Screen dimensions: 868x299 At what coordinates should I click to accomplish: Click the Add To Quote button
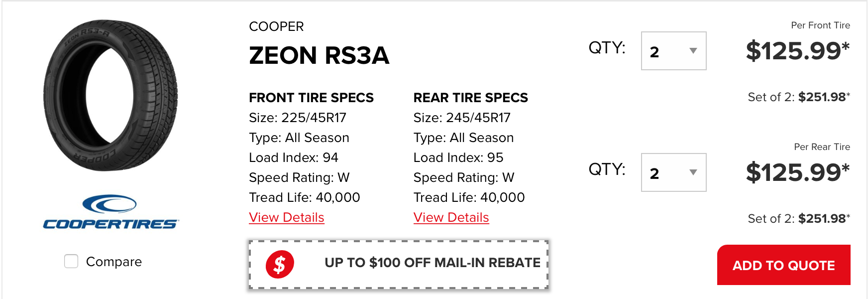coord(784,265)
